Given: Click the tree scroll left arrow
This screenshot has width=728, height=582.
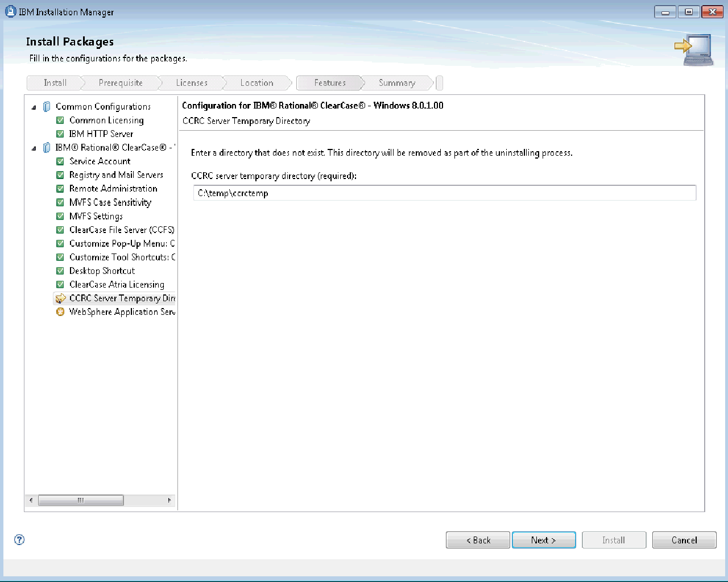Looking at the screenshot, I should pos(31,500).
